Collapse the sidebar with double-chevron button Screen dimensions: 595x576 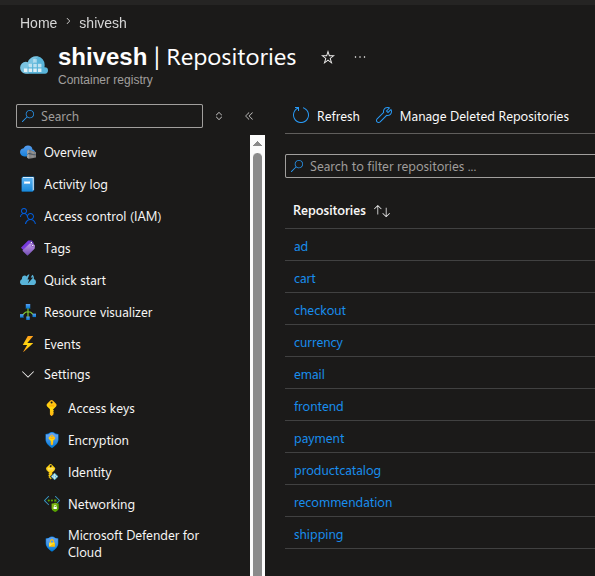(249, 116)
